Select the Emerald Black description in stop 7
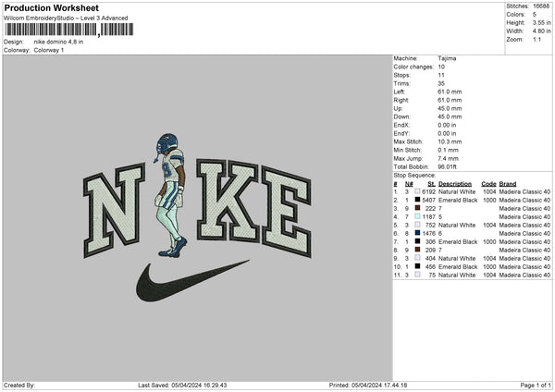The image size is (555, 392). [x=458, y=241]
